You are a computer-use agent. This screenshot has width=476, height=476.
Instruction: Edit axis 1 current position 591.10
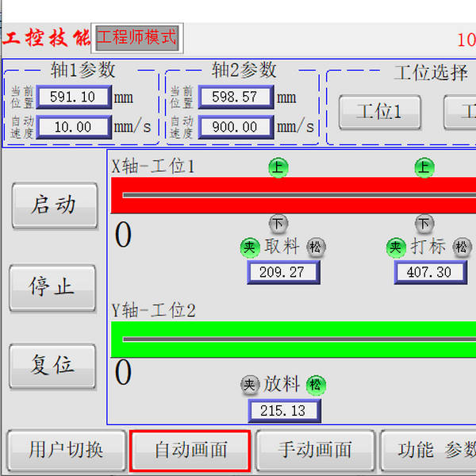[x=74, y=97]
